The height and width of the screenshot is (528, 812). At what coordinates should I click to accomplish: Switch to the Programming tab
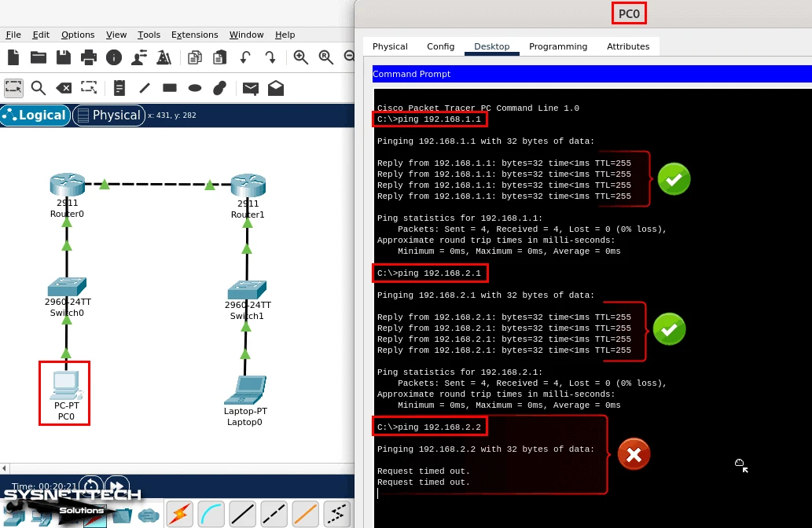[x=558, y=46]
